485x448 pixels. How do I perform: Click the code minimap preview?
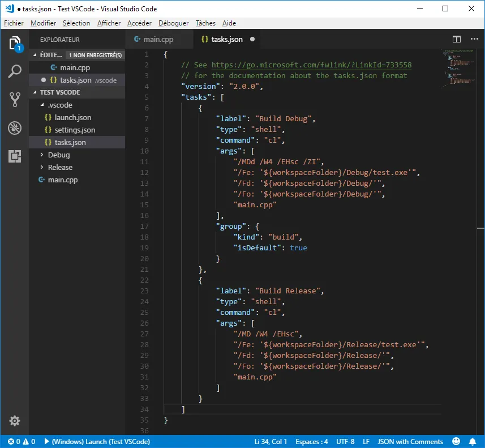tap(458, 69)
